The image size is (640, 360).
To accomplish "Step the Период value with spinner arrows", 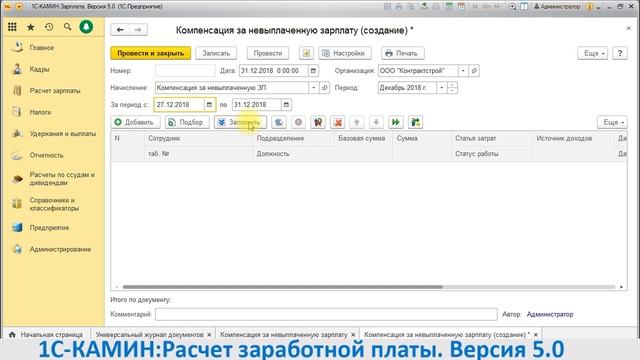I will tap(452, 88).
